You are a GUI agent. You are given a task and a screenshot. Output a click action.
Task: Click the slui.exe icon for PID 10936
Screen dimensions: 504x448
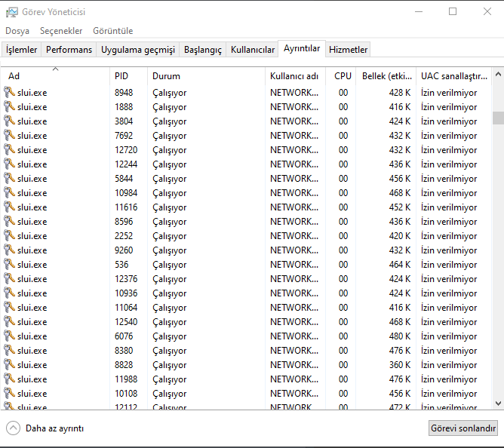pos(9,293)
